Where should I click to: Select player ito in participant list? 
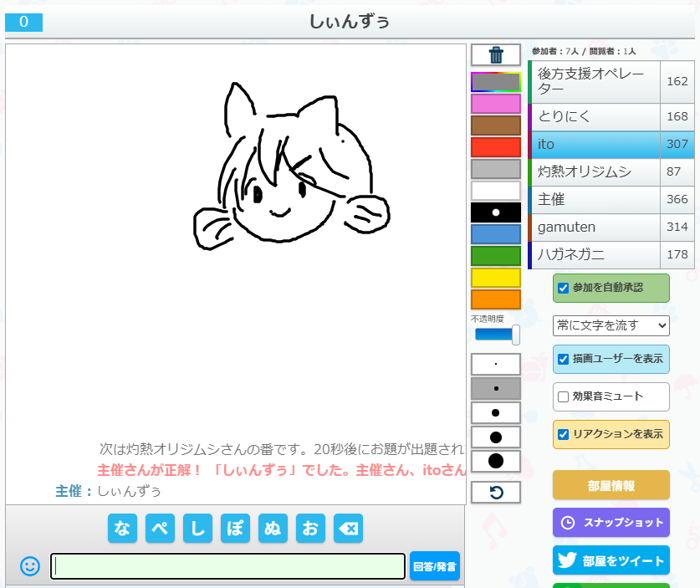[x=594, y=145]
